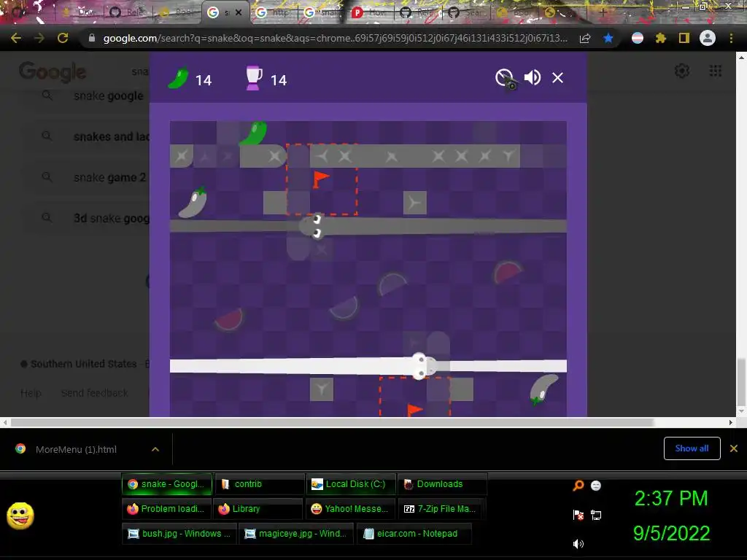Viewport: 747px width, 560px height.
Task: Open the Yahoo! Messenger taskbar item
Action: (350, 508)
